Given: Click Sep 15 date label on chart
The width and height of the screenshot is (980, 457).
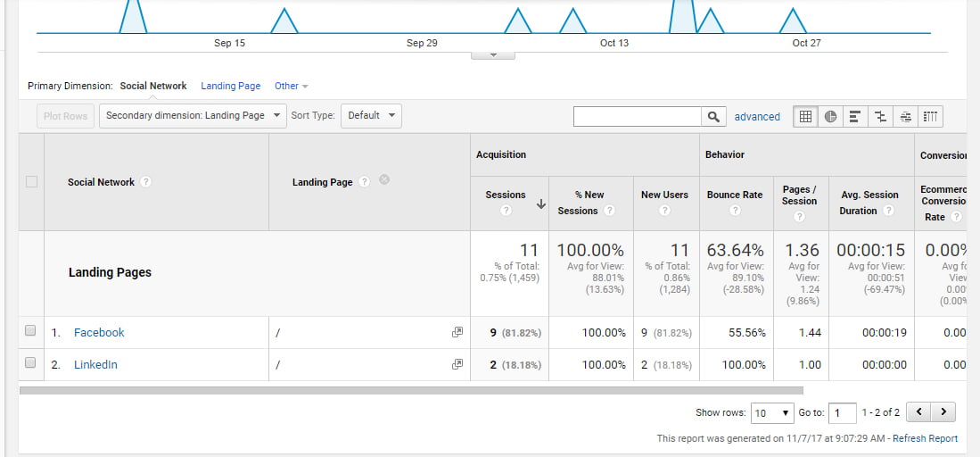Looking at the screenshot, I should coord(229,43).
